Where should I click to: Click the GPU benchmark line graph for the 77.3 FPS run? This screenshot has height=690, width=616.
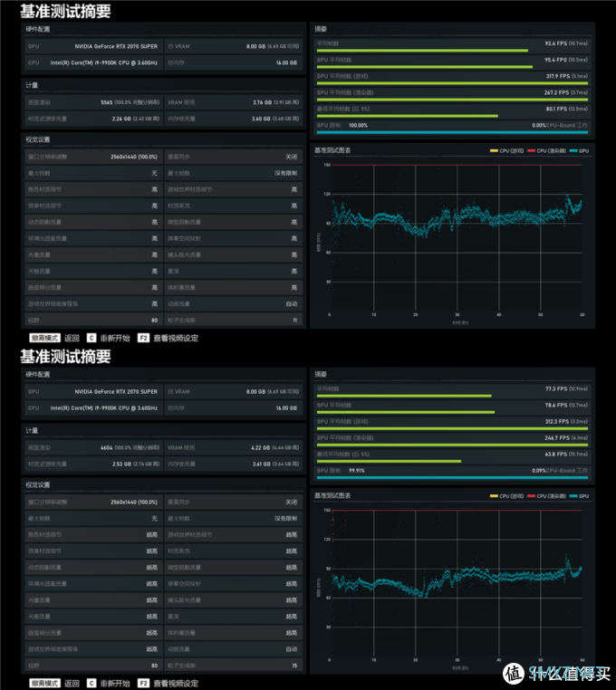tap(457, 585)
